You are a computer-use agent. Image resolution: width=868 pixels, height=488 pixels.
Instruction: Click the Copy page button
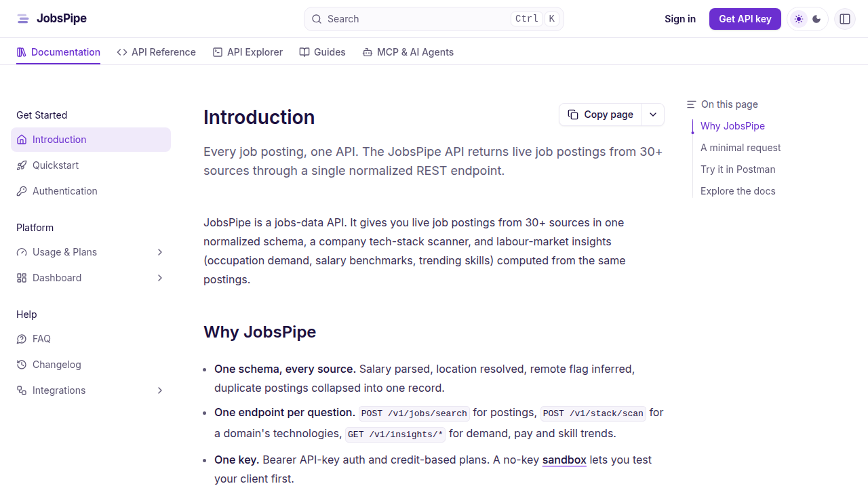point(600,115)
